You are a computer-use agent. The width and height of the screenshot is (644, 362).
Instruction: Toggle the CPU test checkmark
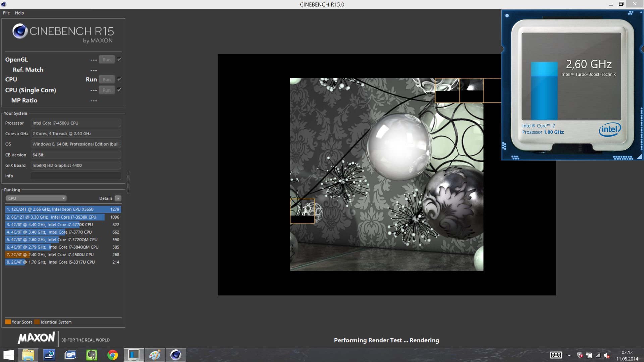pyautogui.click(x=119, y=79)
